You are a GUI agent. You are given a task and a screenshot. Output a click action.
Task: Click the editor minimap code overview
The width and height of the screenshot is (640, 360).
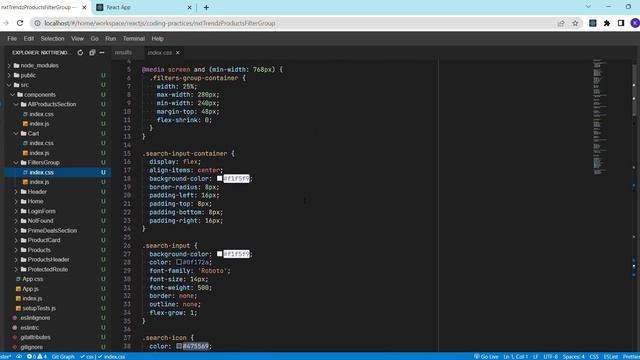(599, 118)
